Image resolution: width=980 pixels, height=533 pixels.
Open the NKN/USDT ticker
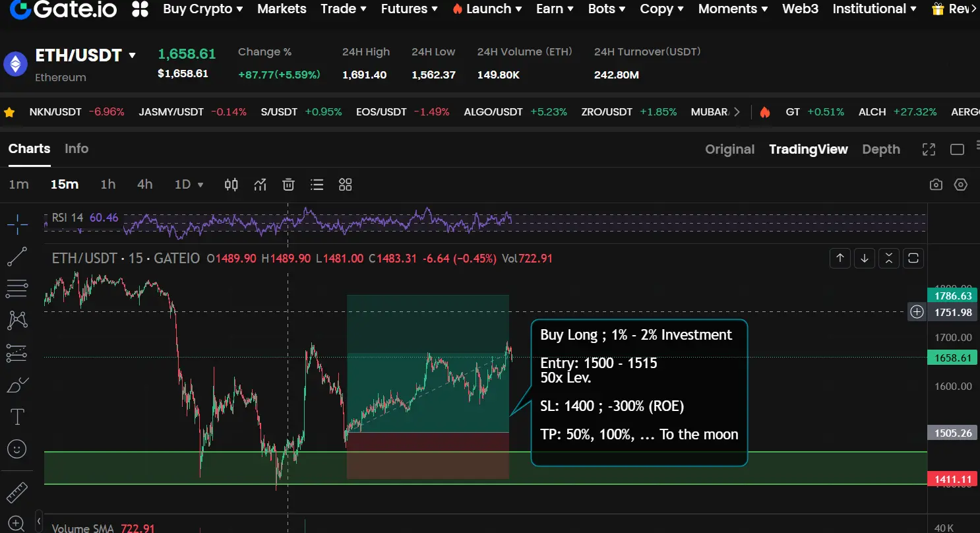[x=77, y=112]
